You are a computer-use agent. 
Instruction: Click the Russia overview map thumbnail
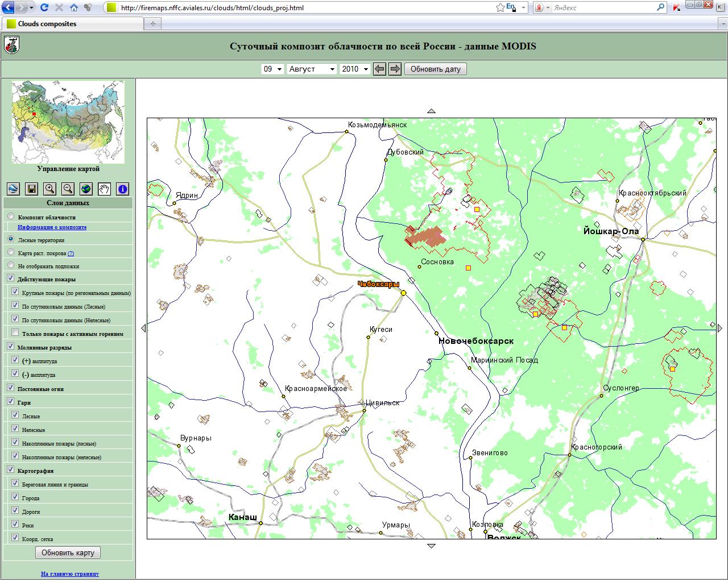[68, 122]
